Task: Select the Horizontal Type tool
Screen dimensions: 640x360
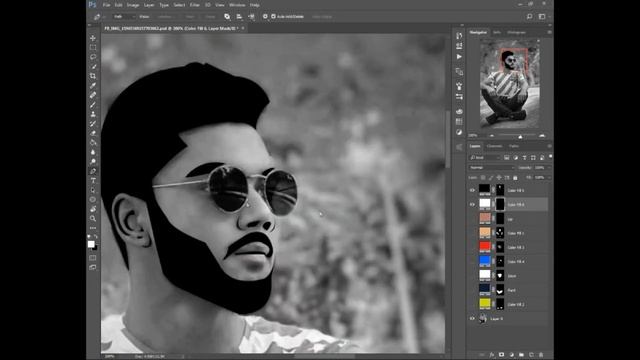Action: [93, 180]
